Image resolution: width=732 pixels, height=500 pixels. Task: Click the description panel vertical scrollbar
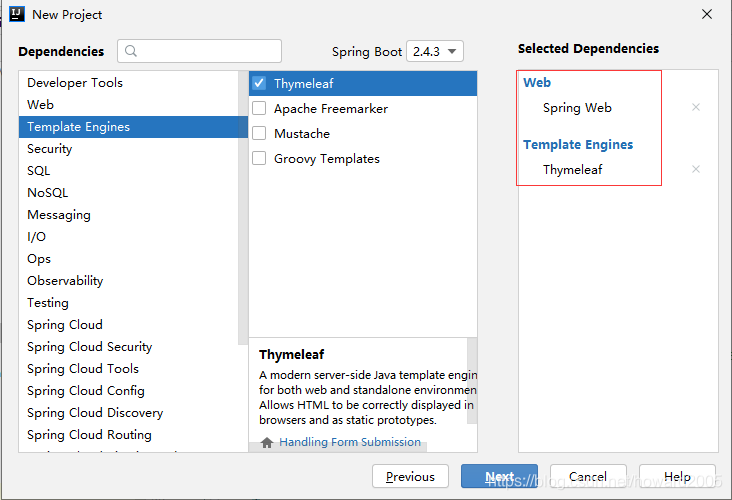click(472, 380)
